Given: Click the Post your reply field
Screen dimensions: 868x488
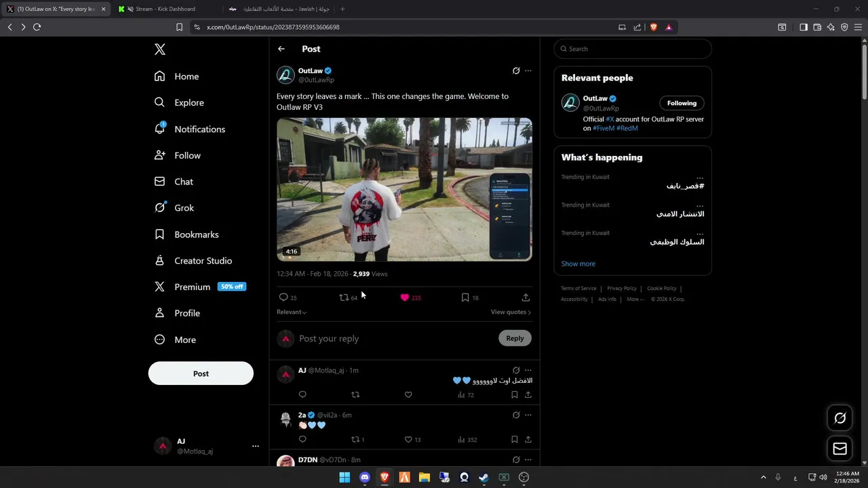Looking at the screenshot, I should 397,338.
